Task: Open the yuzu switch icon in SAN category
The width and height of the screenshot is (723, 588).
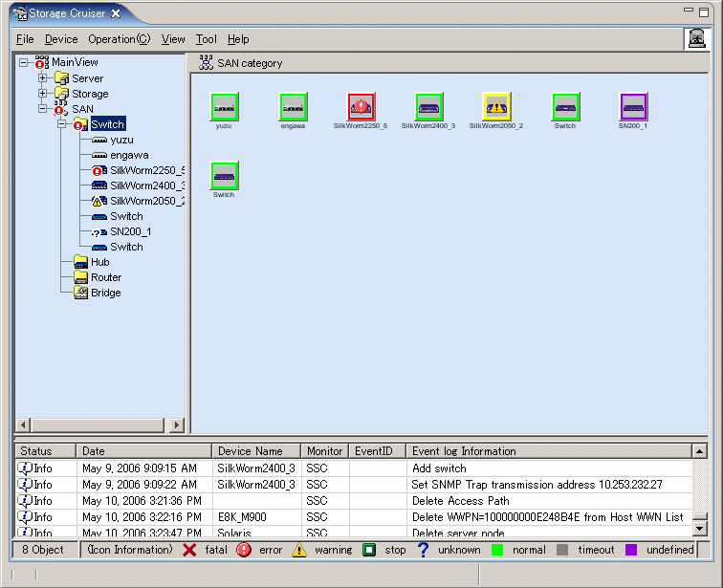Action: 224,106
